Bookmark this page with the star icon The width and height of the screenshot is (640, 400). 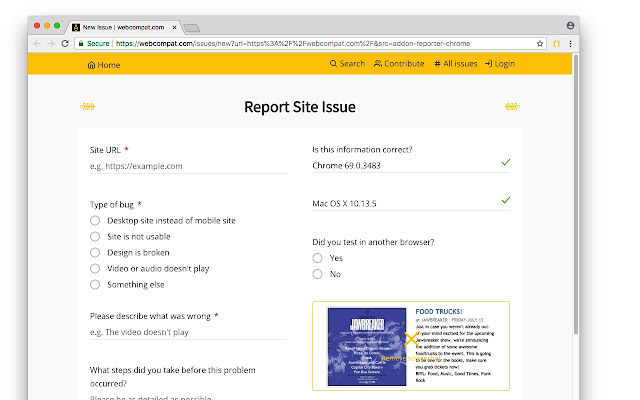540,43
